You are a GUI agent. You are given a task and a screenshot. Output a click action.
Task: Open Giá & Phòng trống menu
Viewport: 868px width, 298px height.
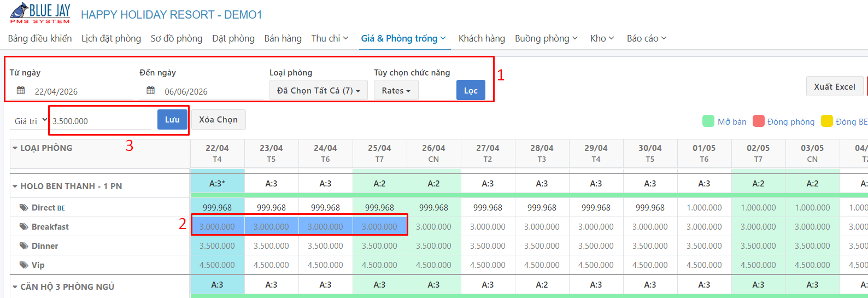pos(403,38)
